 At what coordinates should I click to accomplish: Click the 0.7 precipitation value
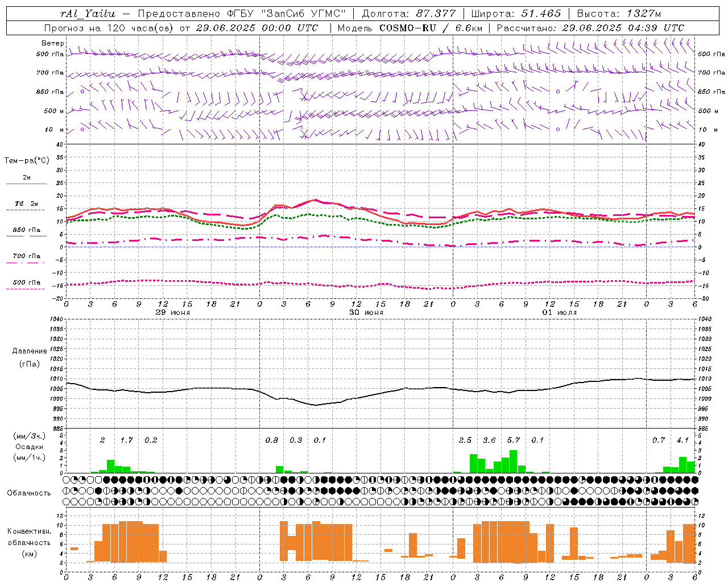click(659, 440)
